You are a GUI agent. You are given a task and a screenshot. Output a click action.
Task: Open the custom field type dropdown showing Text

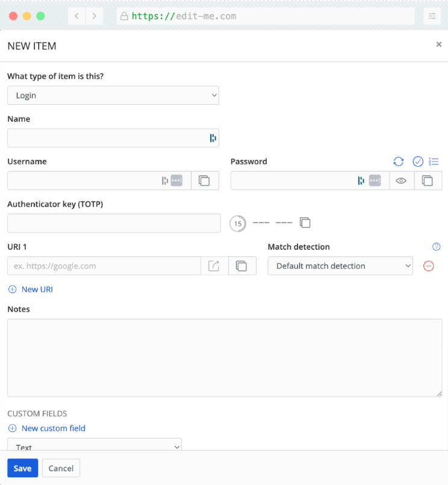point(95,444)
